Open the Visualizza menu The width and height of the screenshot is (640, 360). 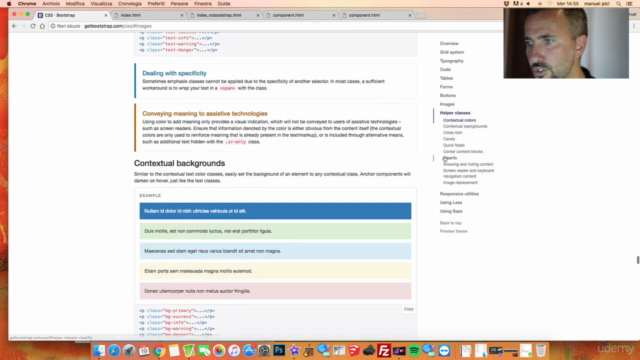pyautogui.click(x=101, y=4)
